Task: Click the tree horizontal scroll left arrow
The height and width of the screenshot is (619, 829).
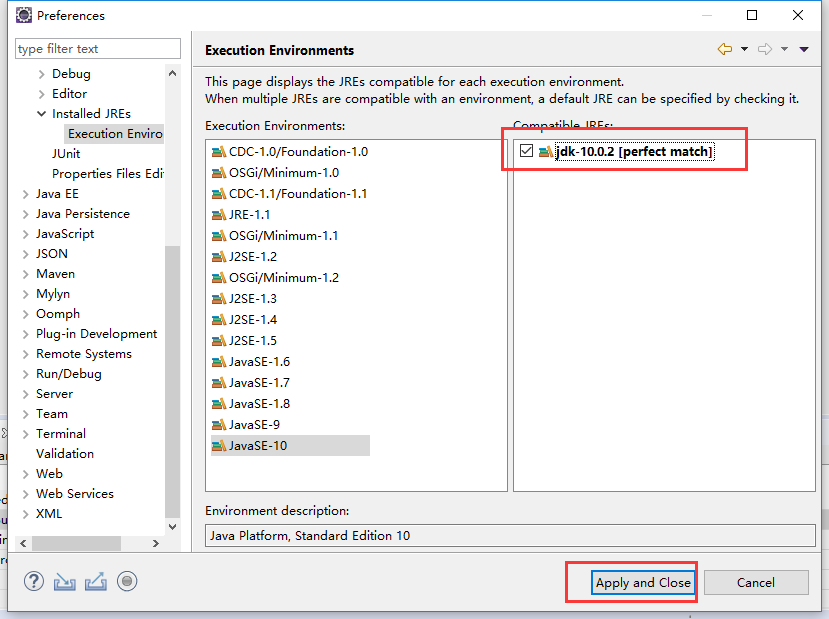Action: coord(23,543)
